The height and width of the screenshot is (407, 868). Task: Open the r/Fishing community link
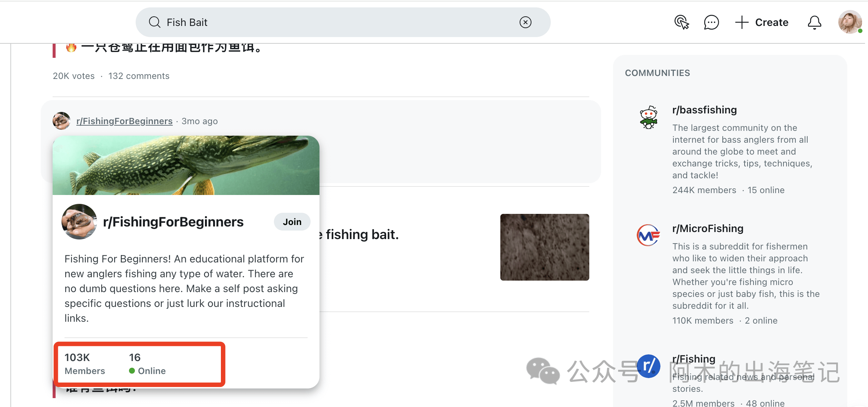click(x=693, y=358)
